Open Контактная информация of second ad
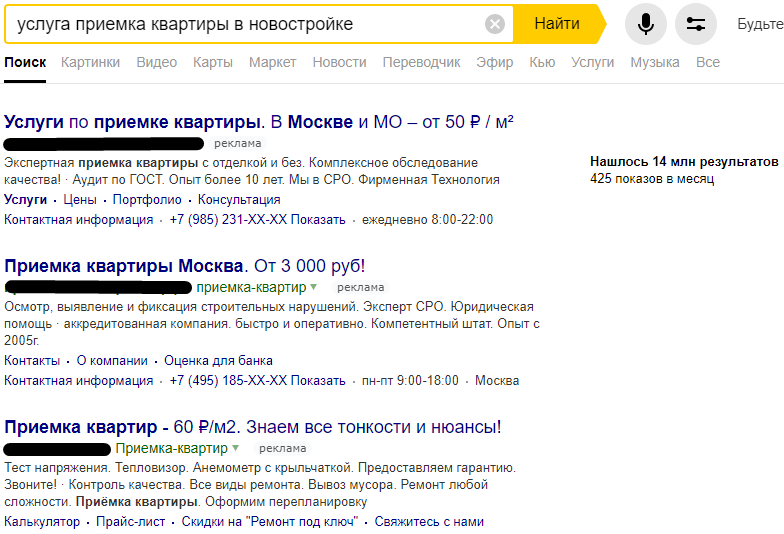Image resolution: width=784 pixels, height=534 pixels. pyautogui.click(x=78, y=380)
